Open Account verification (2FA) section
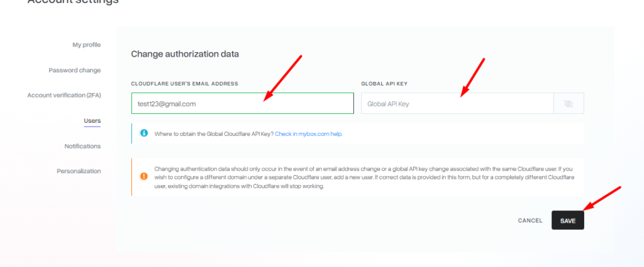This screenshot has height=267, width=644. 64,96
